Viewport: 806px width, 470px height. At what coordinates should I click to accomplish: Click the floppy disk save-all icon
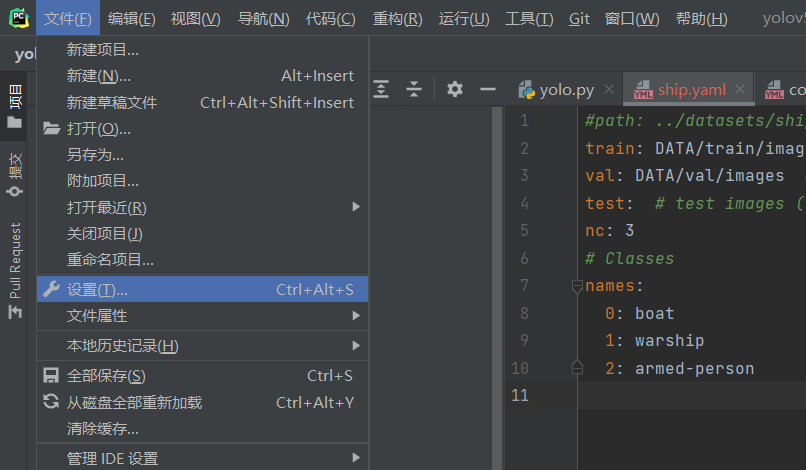click(51, 375)
